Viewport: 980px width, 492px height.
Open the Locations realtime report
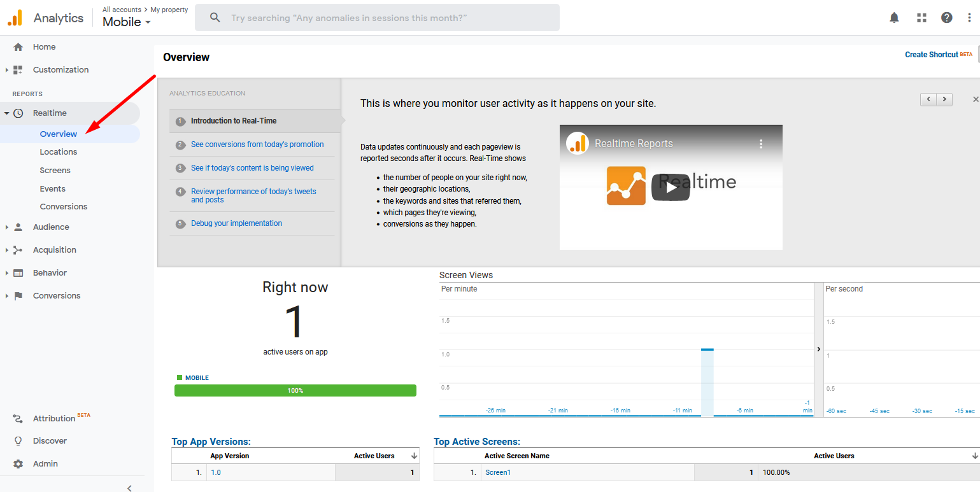point(59,152)
